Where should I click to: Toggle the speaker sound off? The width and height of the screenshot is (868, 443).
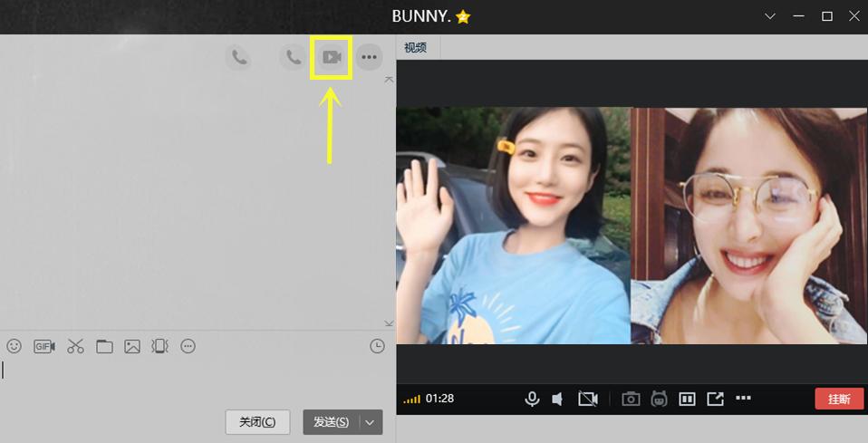point(558,399)
